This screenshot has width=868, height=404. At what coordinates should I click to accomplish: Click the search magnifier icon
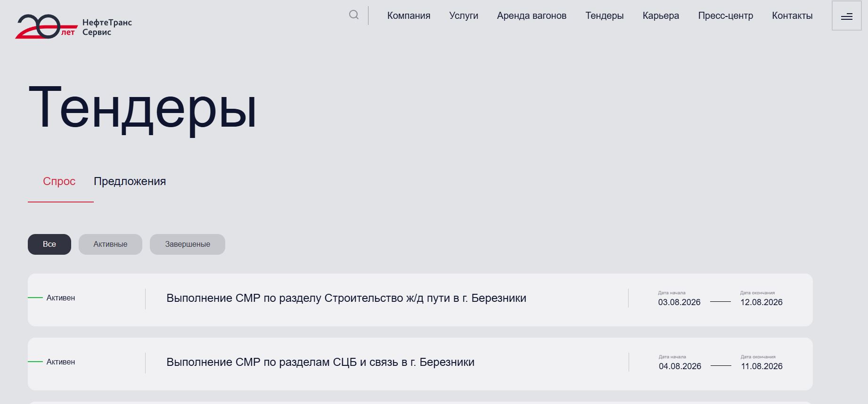click(x=354, y=15)
